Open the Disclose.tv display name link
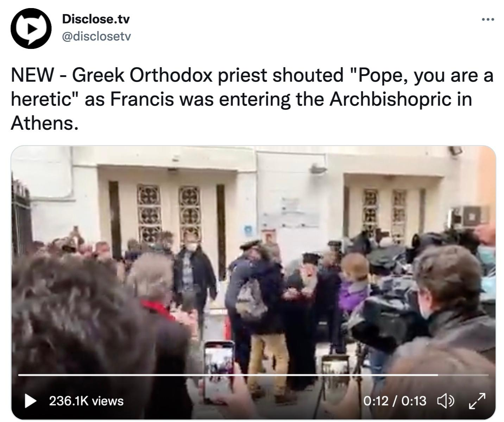The image size is (504, 422). click(x=96, y=19)
